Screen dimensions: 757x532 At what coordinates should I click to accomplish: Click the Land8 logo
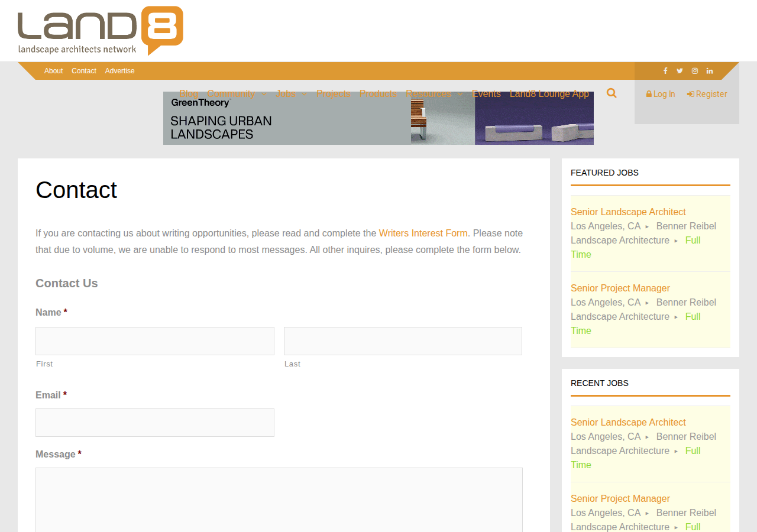click(x=101, y=31)
